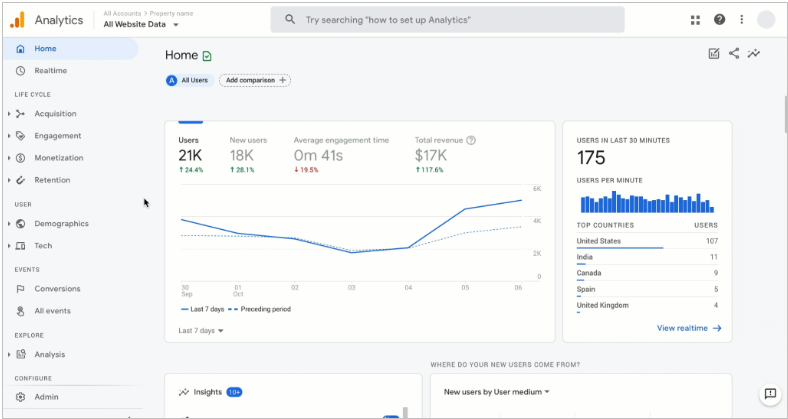Select the Users metric tab

(191, 155)
